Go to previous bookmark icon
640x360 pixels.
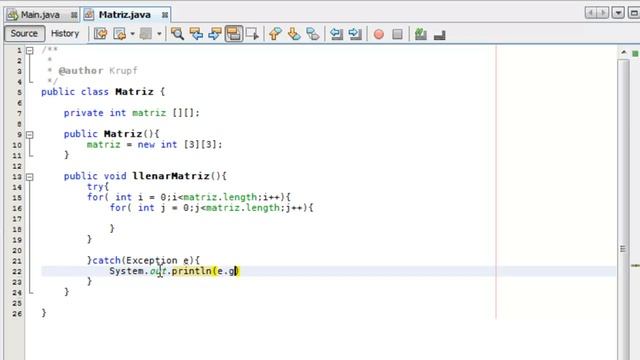[x=276, y=34]
